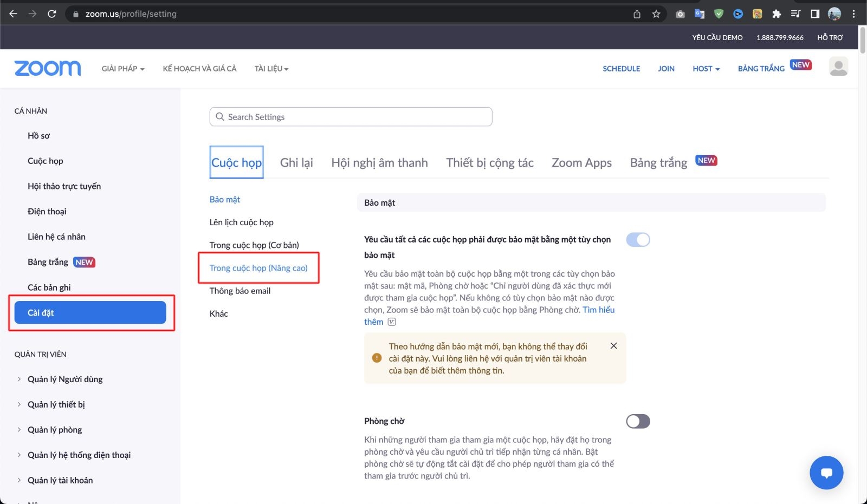The height and width of the screenshot is (504, 867).
Task: Go back in the browser
Action: click(x=14, y=14)
